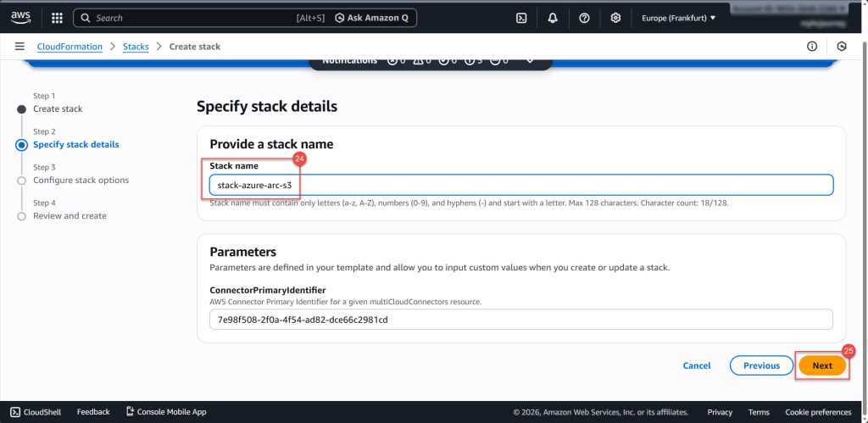The height and width of the screenshot is (423, 868).
Task: Click the Previous button
Action: pyautogui.click(x=761, y=365)
